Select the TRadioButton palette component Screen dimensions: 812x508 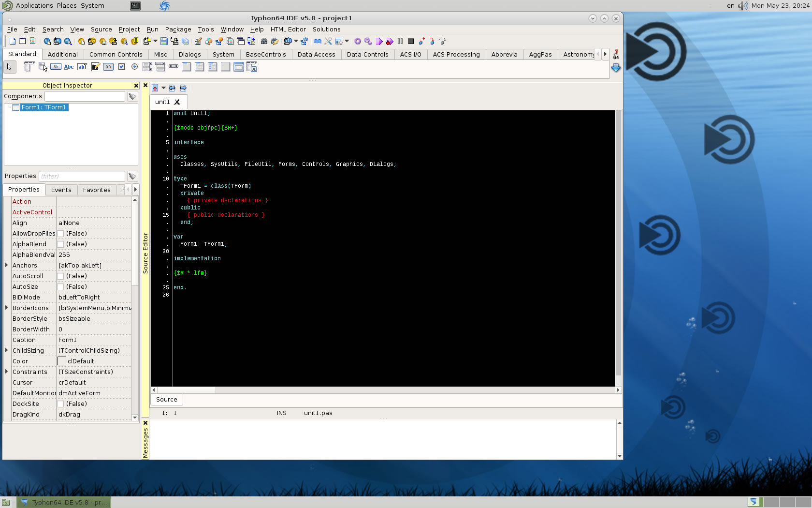point(134,67)
